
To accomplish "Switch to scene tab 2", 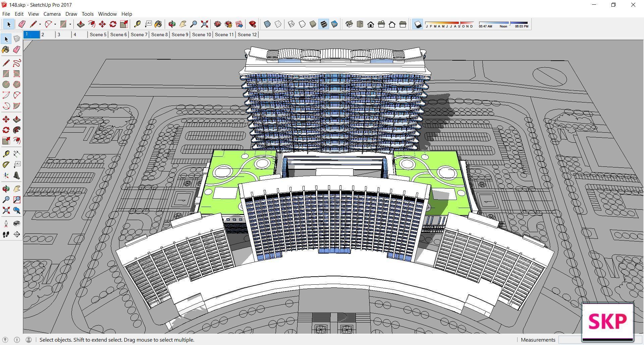I will (x=48, y=34).
